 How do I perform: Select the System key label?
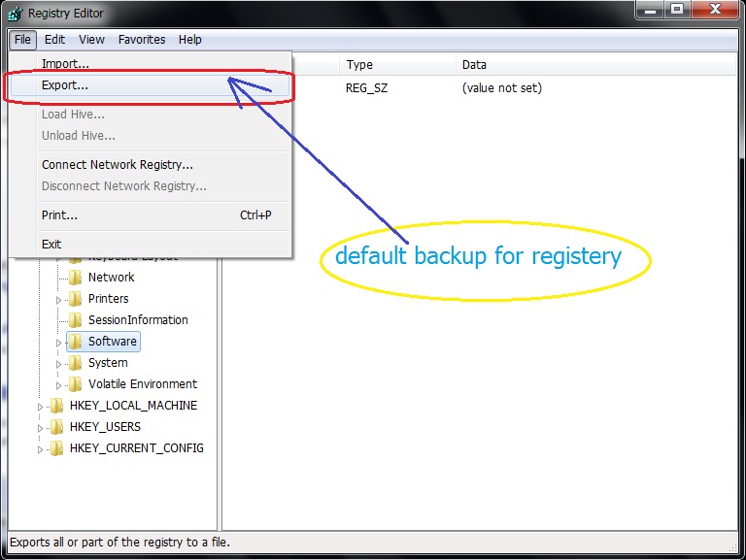[108, 363]
